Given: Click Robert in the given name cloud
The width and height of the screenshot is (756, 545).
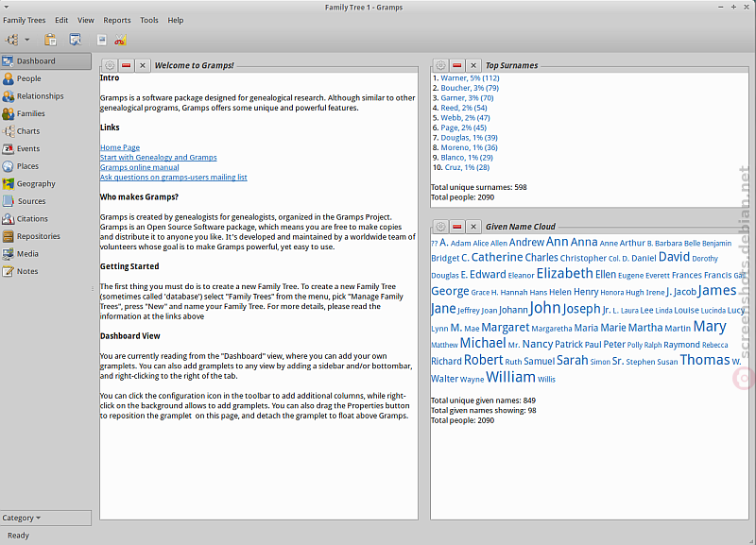Looking at the screenshot, I should pos(484,360).
